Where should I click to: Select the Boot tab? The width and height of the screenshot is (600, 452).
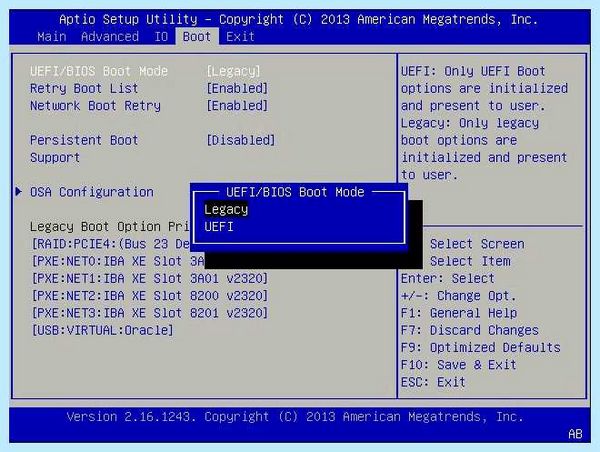(197, 37)
